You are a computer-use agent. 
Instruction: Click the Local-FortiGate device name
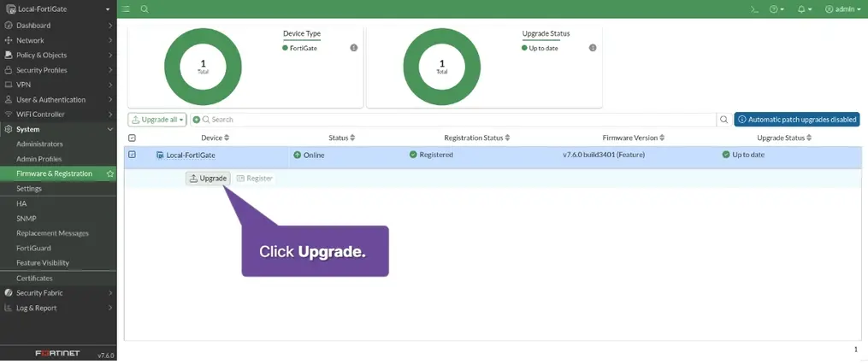(x=191, y=156)
